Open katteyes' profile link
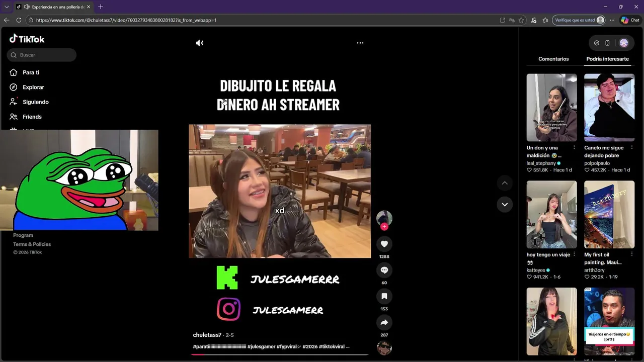644x362 pixels. point(536,270)
